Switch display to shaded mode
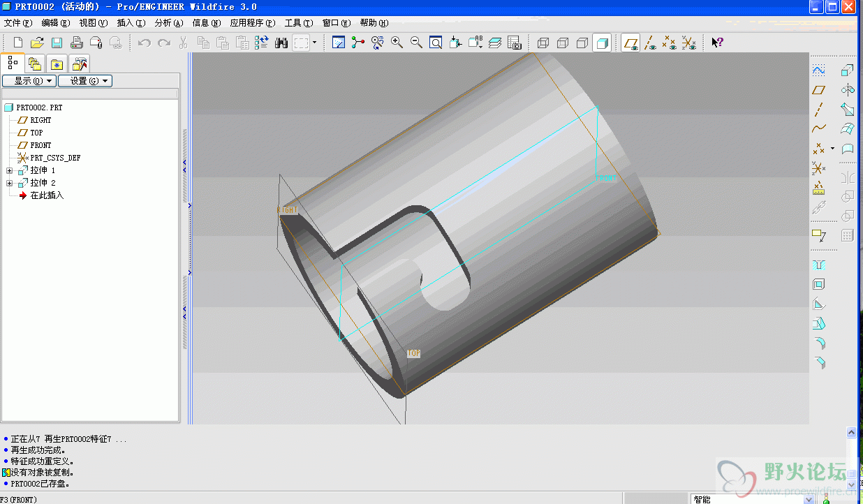Viewport: 863px width, 504px height. (602, 43)
